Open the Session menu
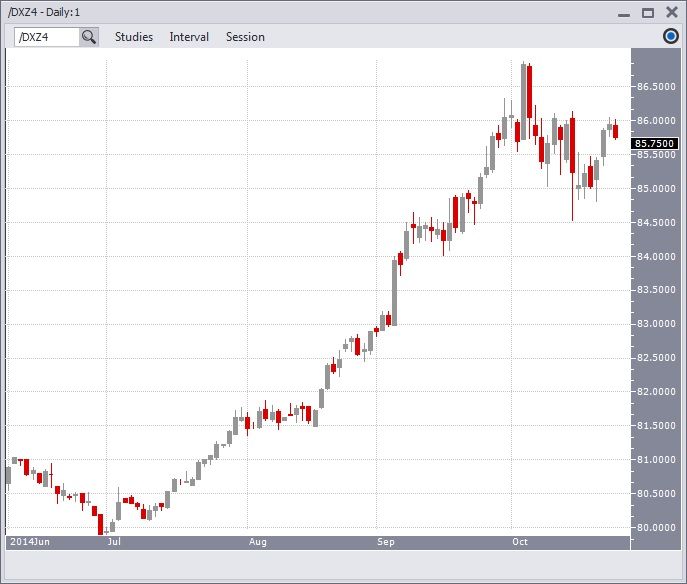The image size is (687, 584). tap(245, 37)
